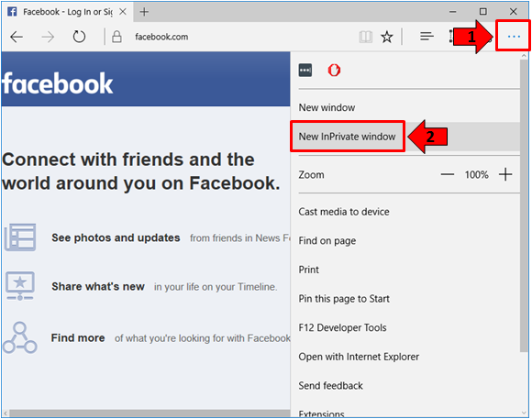
Task: Open a new tab with plus
Action: pos(144,12)
